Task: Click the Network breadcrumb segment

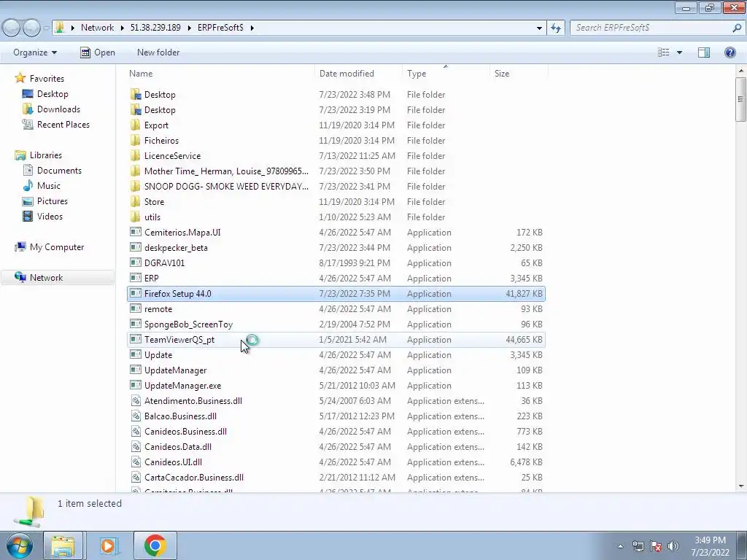Action: point(97,28)
